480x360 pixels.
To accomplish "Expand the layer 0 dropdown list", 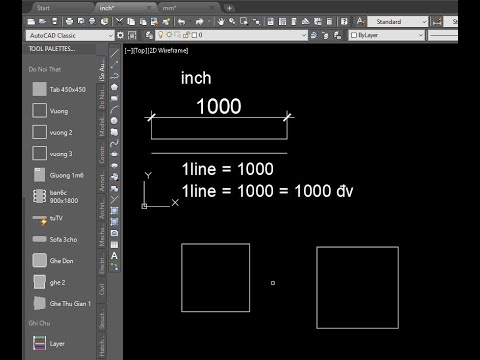I will point(304,35).
